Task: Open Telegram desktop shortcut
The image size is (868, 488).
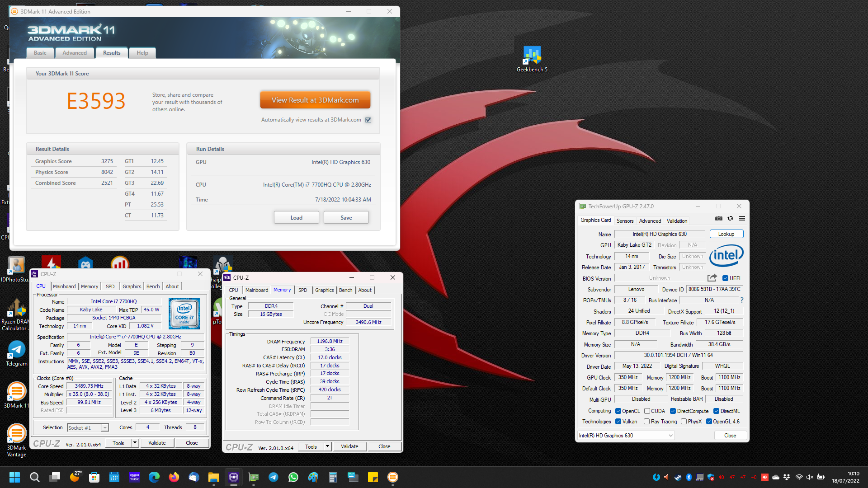Action: [16, 353]
